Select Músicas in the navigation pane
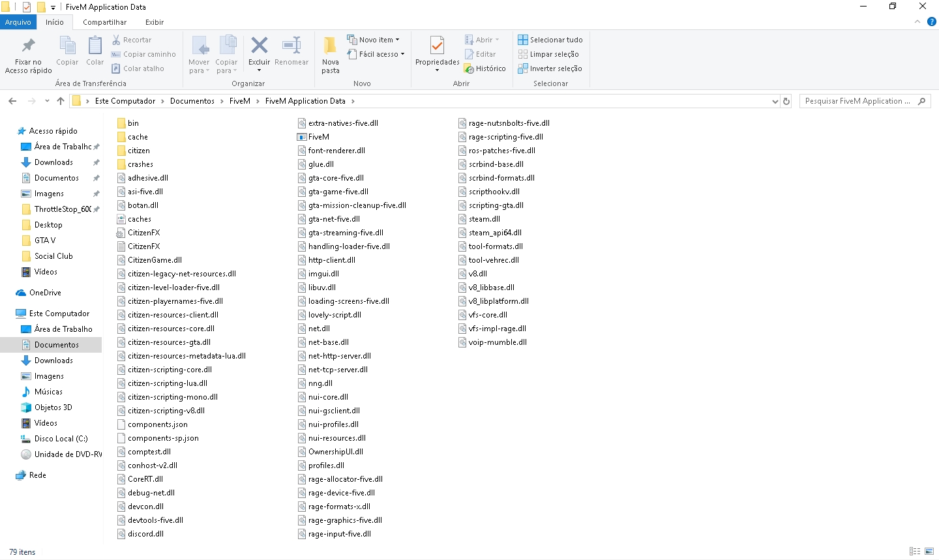Screen dimensions: 939x560 tap(48, 392)
